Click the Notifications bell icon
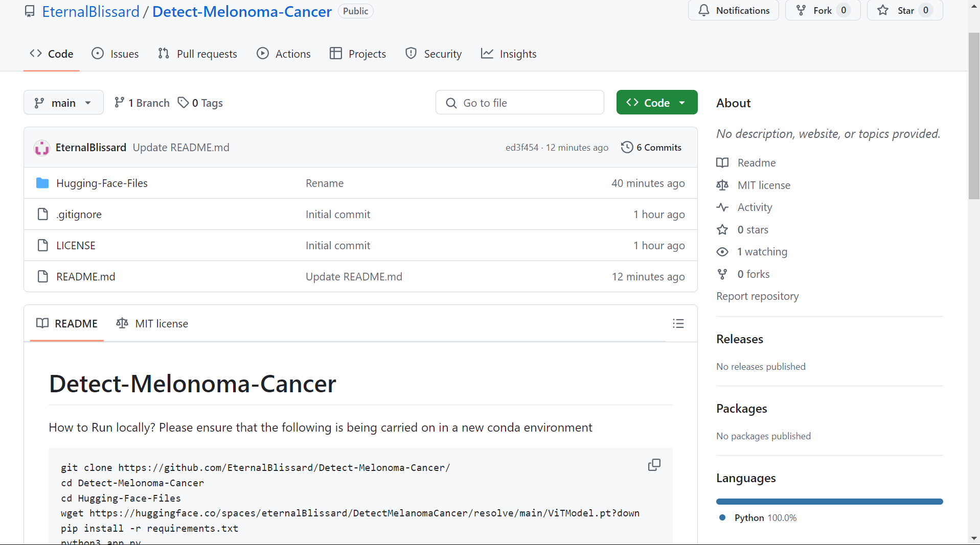The image size is (980, 545). tap(705, 10)
